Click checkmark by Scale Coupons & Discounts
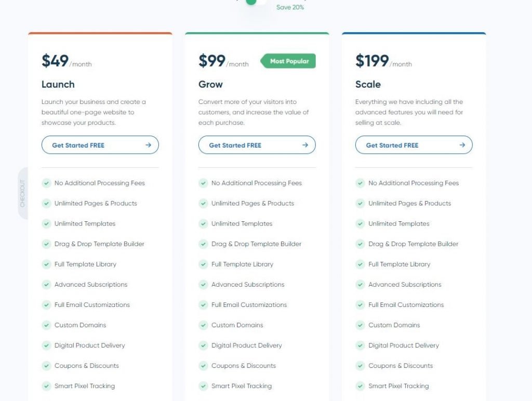The height and width of the screenshot is (401, 532). (x=360, y=365)
